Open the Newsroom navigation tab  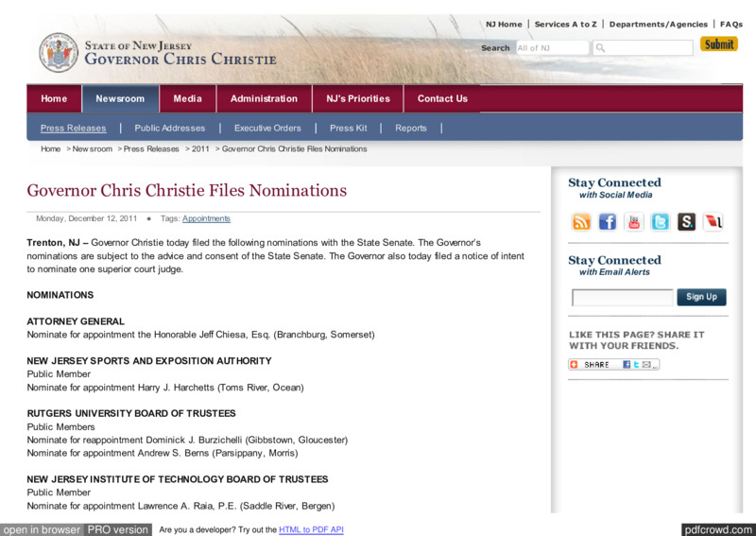pyautogui.click(x=120, y=99)
